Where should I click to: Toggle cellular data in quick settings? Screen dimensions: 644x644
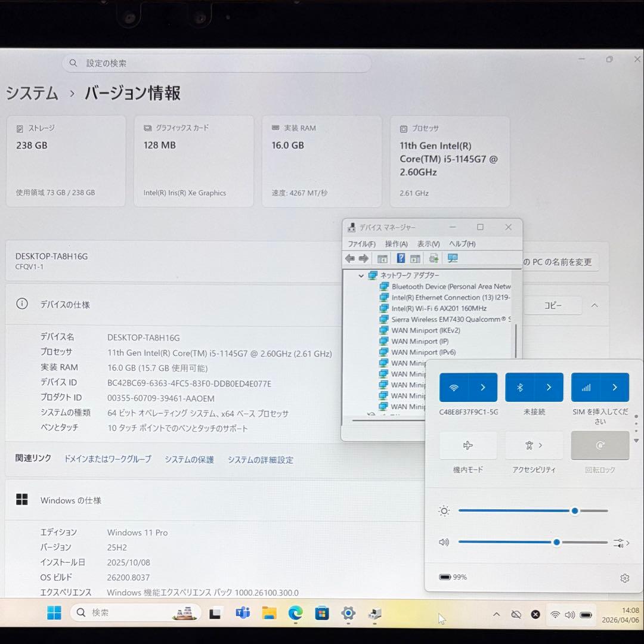point(586,388)
